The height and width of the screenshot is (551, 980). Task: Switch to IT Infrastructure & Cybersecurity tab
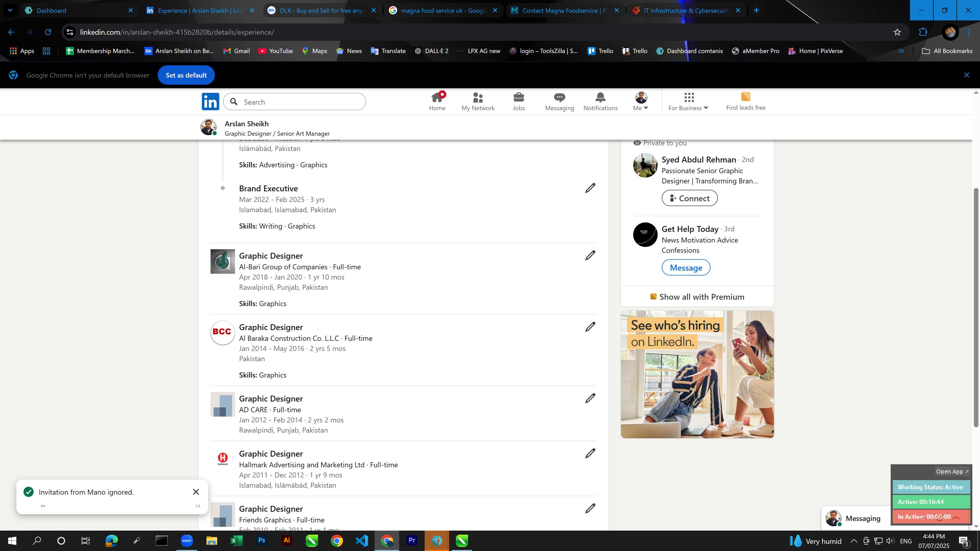pos(686,10)
